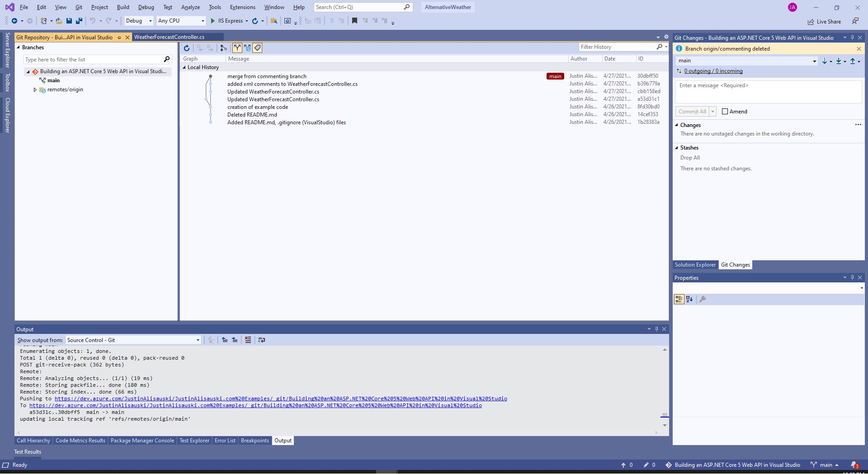Click the search icon in Filter History
This screenshot has height=474, width=868.
click(660, 47)
